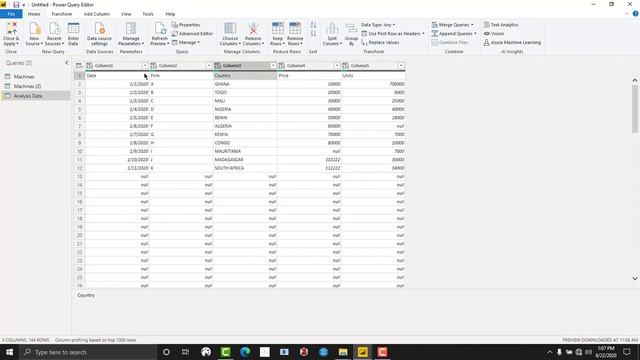The image size is (640, 360).
Task: Switch to the Add Column tab
Action: click(x=97, y=14)
